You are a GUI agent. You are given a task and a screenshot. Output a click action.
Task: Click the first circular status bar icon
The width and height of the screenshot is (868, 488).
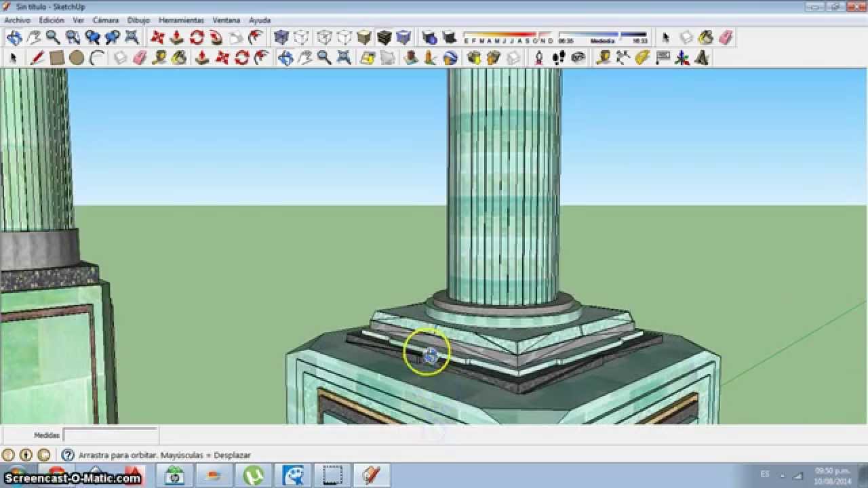[8, 455]
